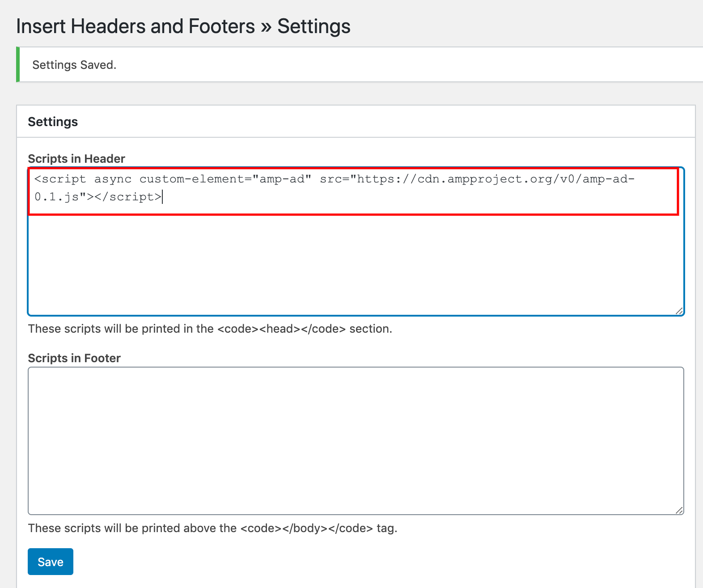Click the Save button
703x588 pixels.
pyautogui.click(x=50, y=562)
